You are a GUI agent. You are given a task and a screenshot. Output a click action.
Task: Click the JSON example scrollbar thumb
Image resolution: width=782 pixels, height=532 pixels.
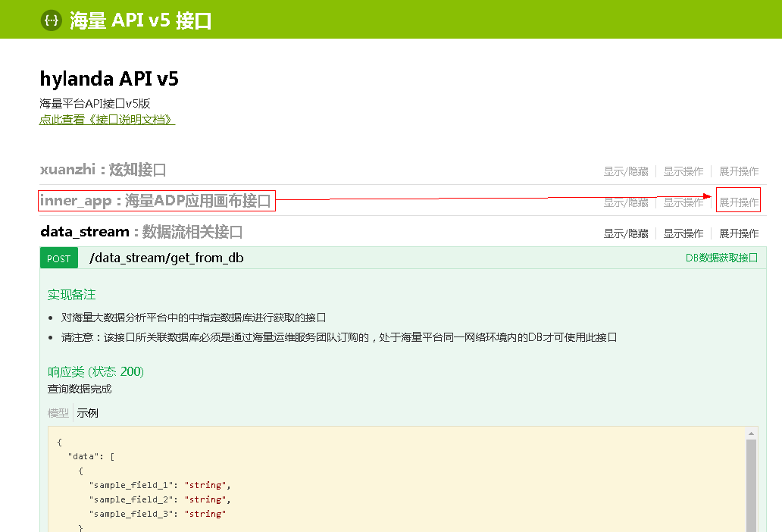click(752, 485)
